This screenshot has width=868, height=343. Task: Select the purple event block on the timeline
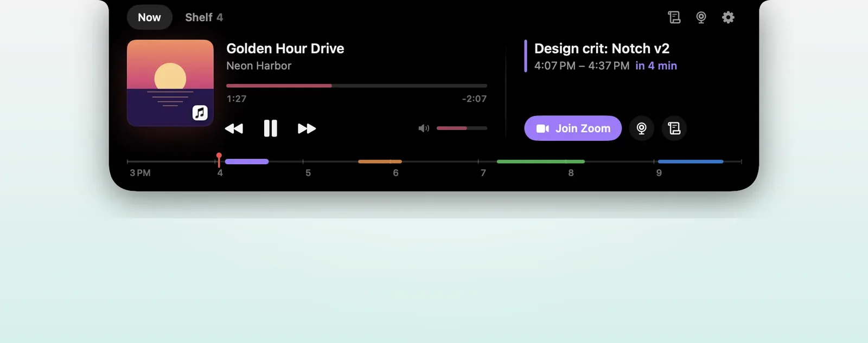pyautogui.click(x=247, y=161)
